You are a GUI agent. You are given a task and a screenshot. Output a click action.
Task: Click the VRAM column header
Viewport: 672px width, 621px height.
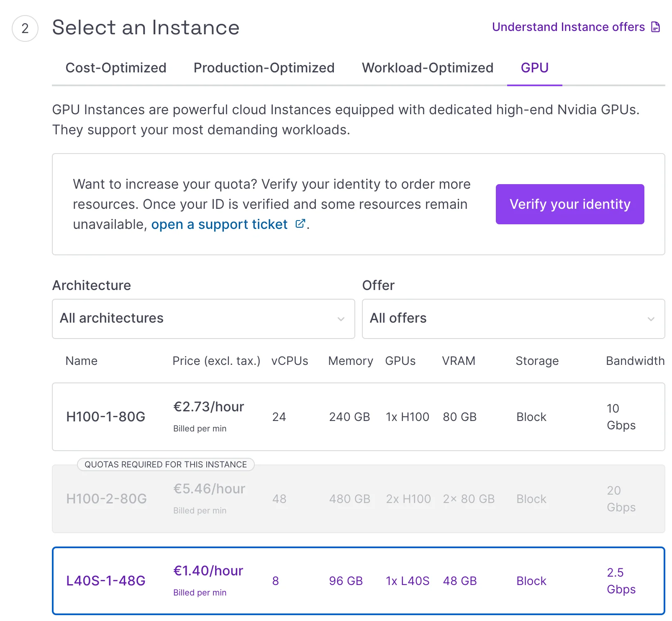coord(459,361)
